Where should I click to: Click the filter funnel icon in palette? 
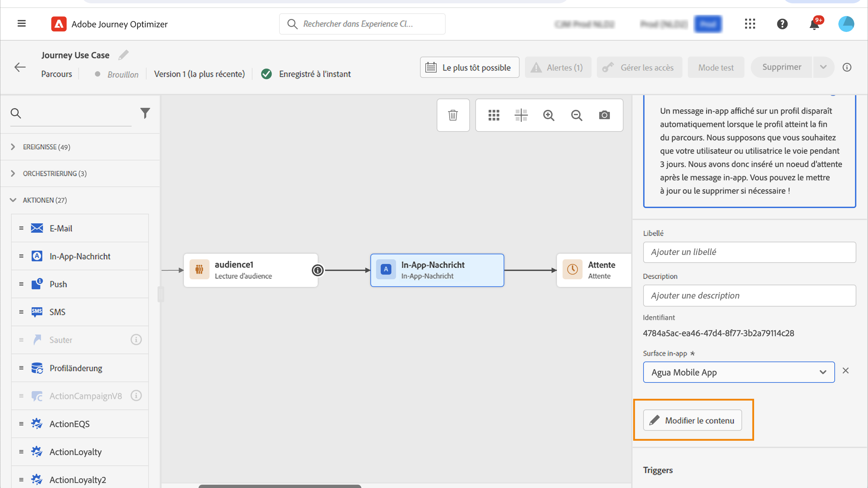[x=145, y=113]
